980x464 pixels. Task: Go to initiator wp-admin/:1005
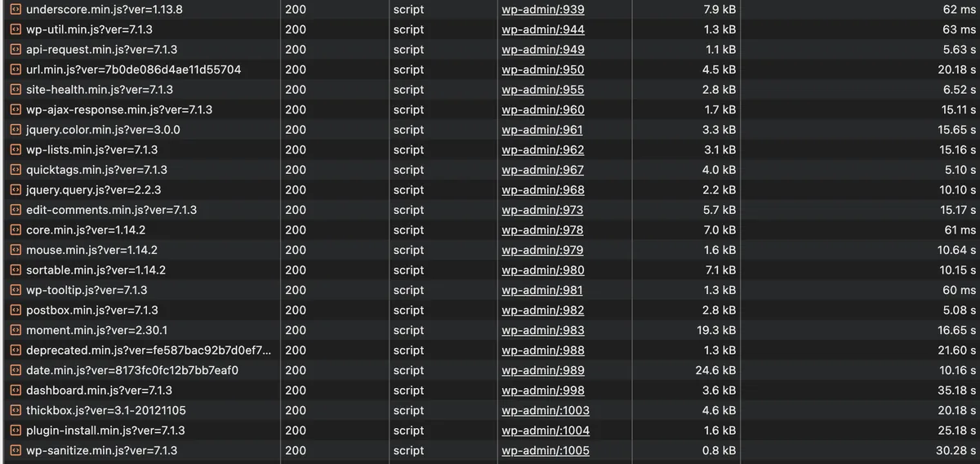[x=546, y=451]
